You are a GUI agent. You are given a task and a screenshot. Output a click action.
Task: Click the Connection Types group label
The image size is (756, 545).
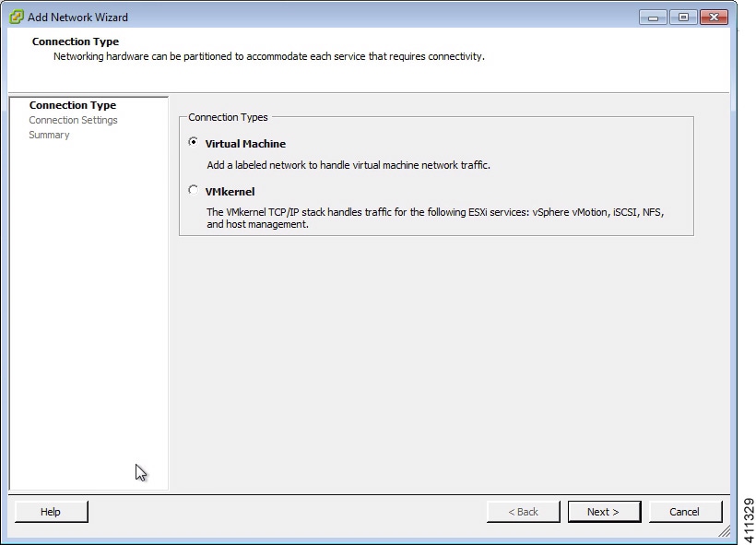coord(228,117)
